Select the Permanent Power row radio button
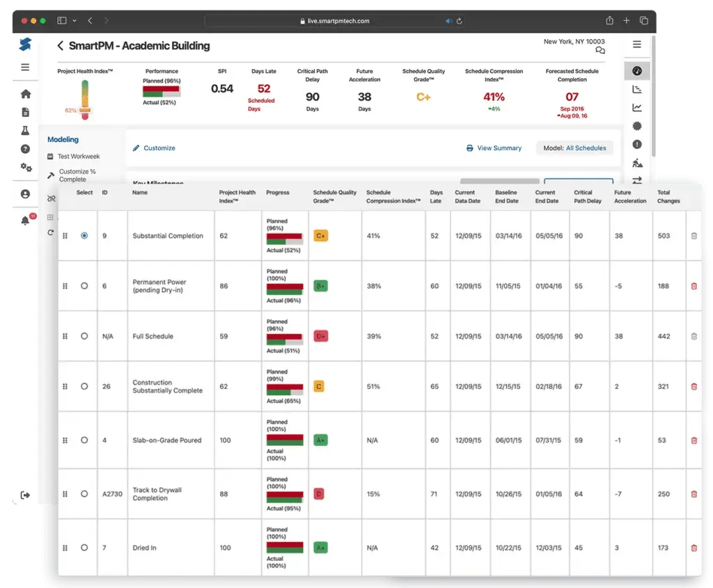The width and height of the screenshot is (713, 588). (84, 287)
